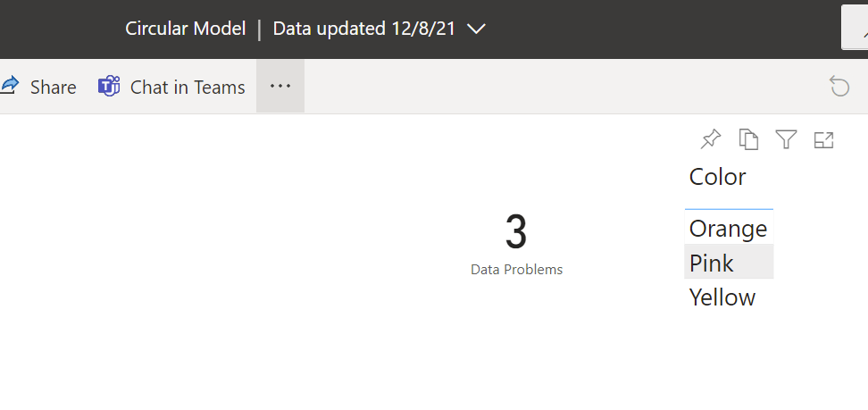Click the Data updated 12/8/21 text
Viewport: 868px width, 410px height.
pyautogui.click(x=364, y=29)
